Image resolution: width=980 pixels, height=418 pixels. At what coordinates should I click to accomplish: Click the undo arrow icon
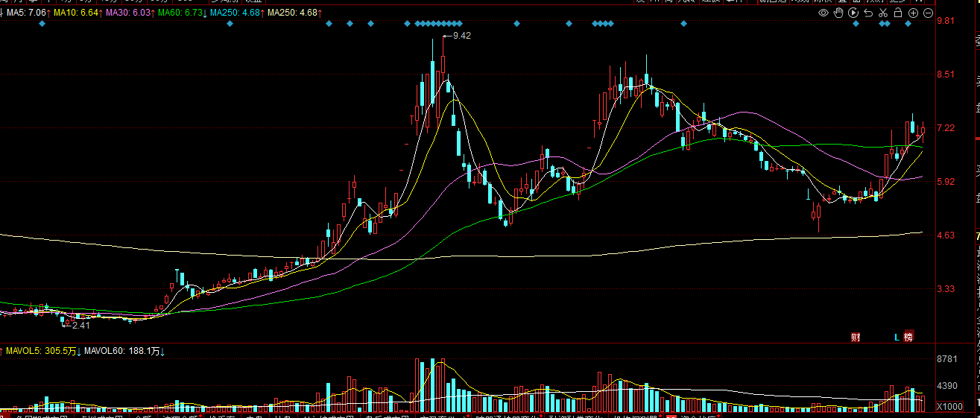coord(868,13)
